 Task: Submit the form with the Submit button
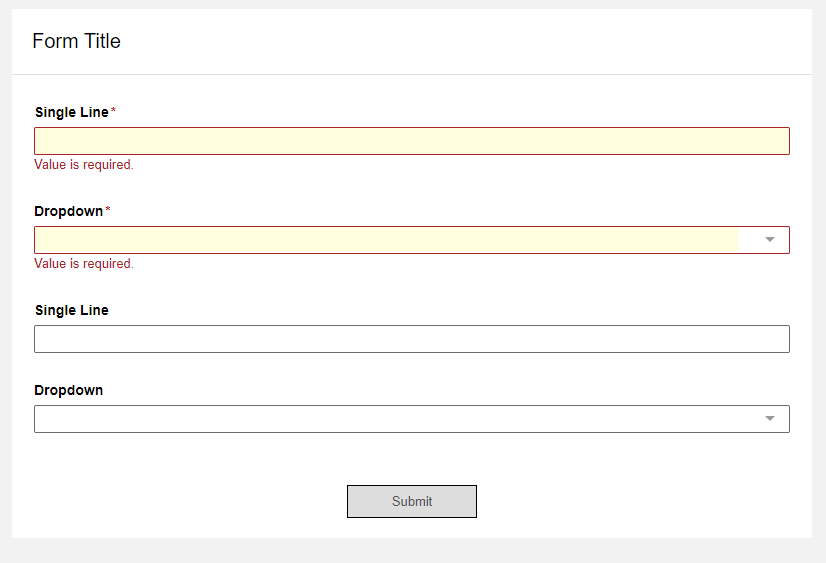(412, 501)
